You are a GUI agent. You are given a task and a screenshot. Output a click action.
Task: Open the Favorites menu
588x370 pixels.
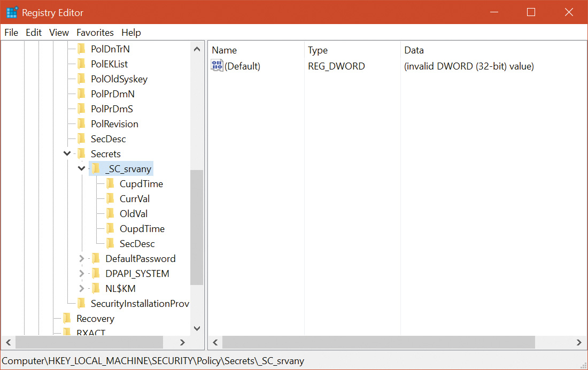coord(95,33)
